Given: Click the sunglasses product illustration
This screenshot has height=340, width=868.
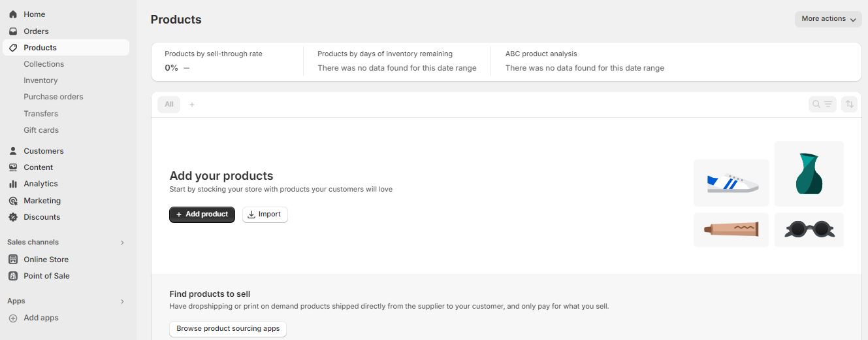Looking at the screenshot, I should point(809,229).
